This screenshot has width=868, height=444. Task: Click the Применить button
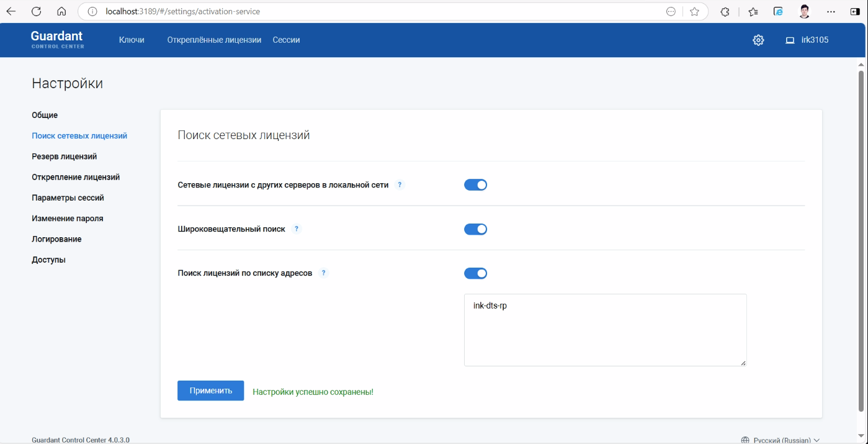click(x=211, y=391)
